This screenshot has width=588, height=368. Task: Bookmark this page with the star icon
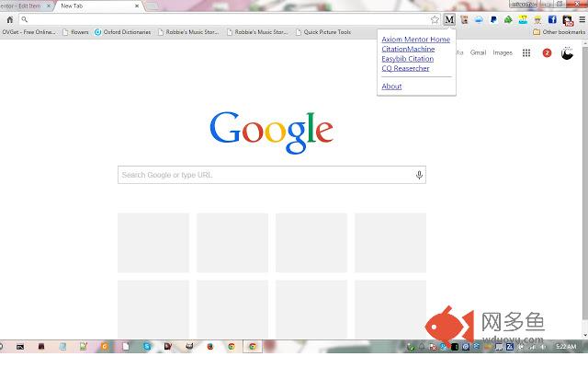(435, 19)
